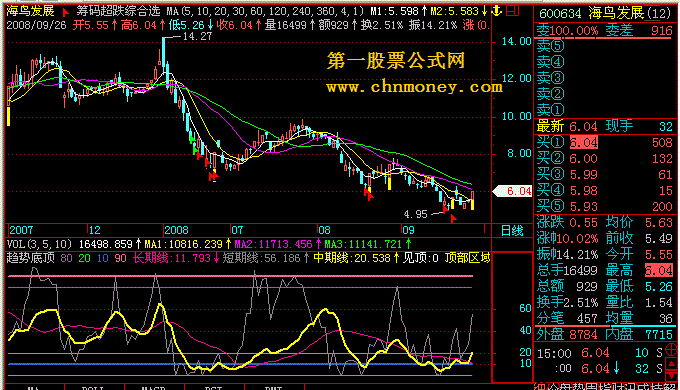Click the 买⑤ 5.93 bid row

(605, 206)
